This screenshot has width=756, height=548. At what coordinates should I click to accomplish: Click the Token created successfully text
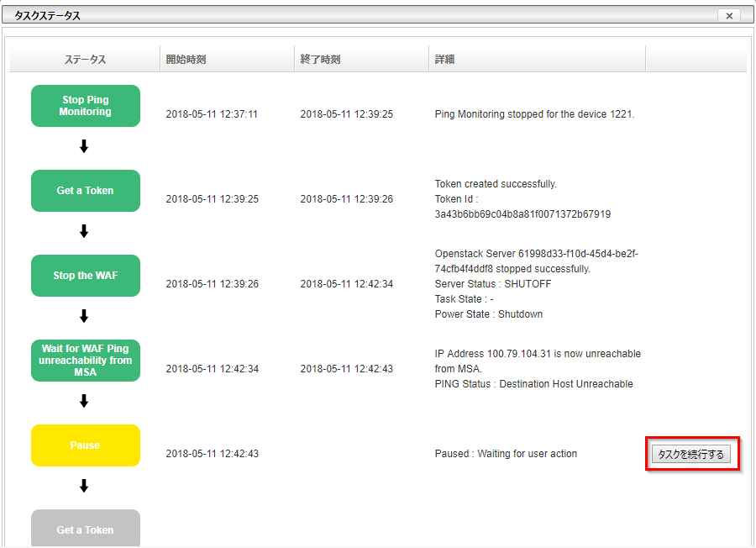click(x=496, y=184)
